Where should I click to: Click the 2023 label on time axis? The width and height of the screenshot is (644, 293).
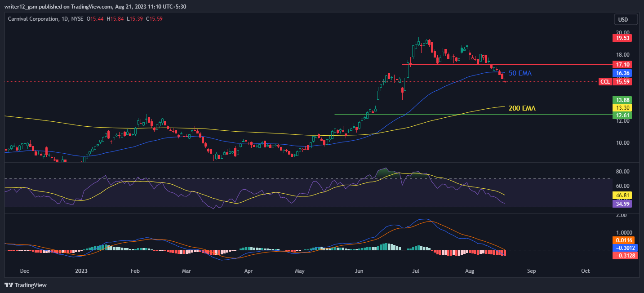point(81,271)
